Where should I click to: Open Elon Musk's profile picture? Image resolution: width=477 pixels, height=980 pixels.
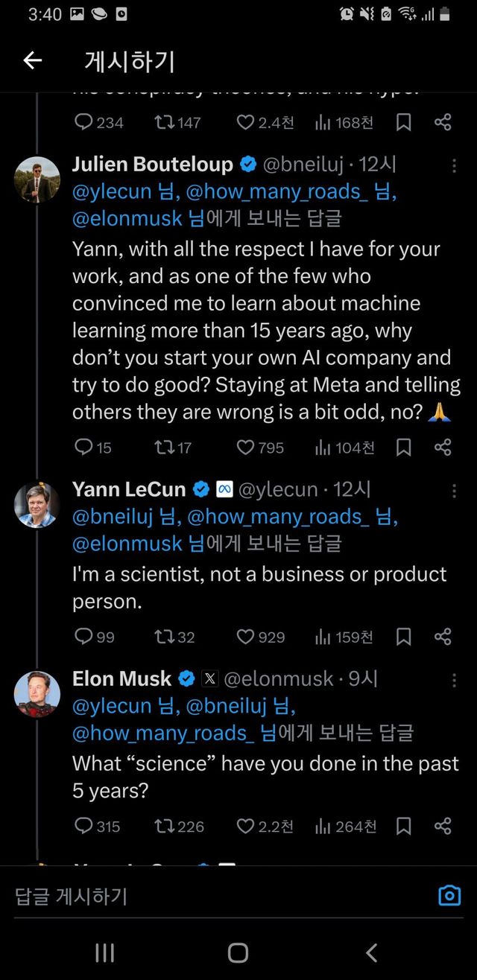pyautogui.click(x=37, y=695)
